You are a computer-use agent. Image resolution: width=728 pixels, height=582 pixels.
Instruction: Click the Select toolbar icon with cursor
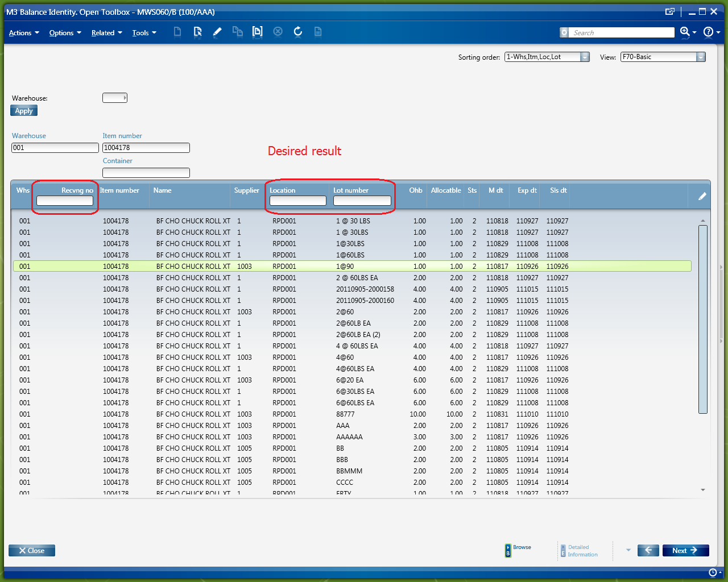[x=197, y=32]
